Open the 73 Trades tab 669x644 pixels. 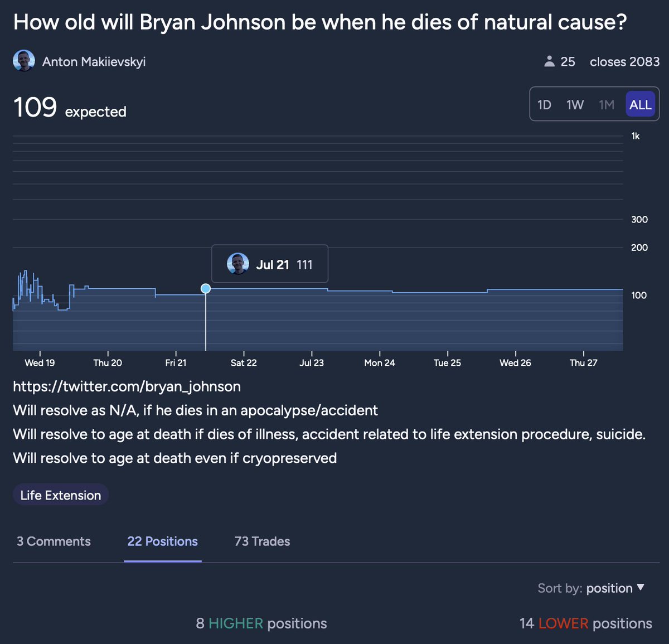(262, 541)
